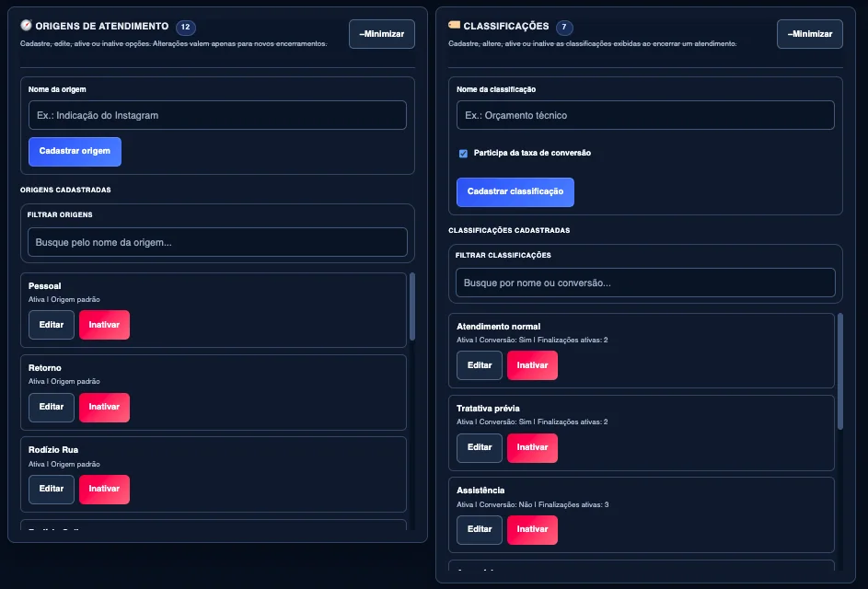Screen dimensions: 868x589
Task: Select the Rodízio Rua origin name
Action: click(x=53, y=450)
